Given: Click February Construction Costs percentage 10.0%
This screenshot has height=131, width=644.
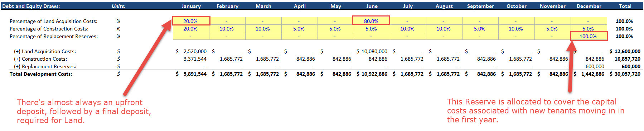Looking at the screenshot, I should (x=227, y=29).
